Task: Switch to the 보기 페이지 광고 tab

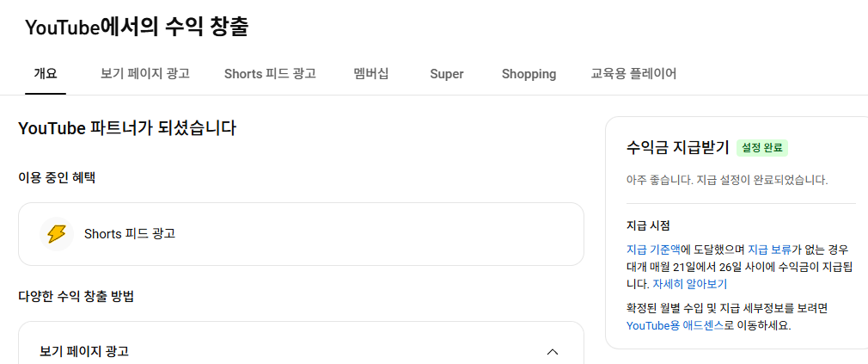Action: (144, 74)
